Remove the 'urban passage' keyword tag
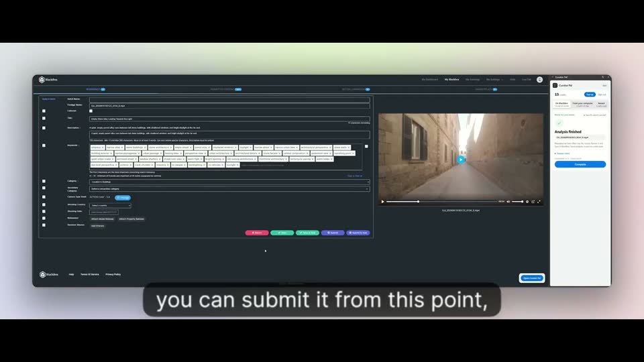Viewport: 644px width, 362px height. click(x=161, y=154)
